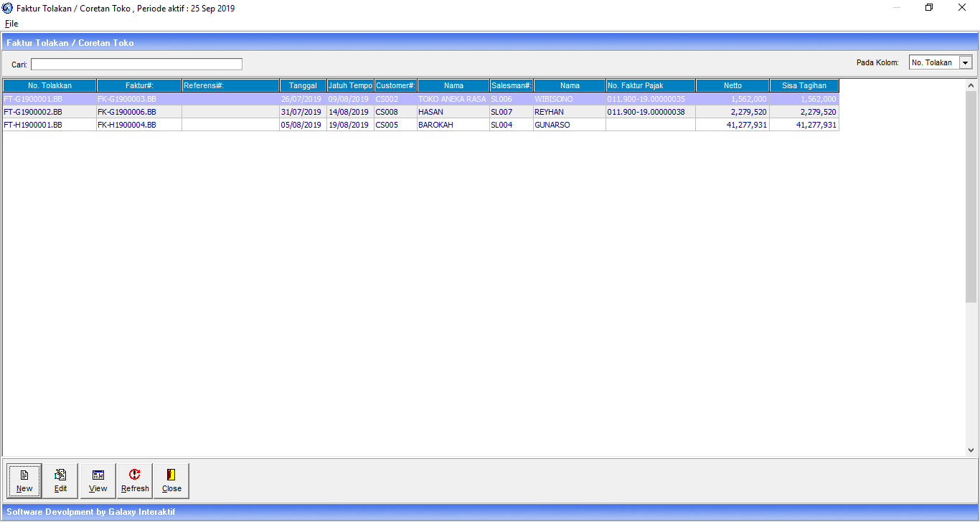Image resolution: width=980 pixels, height=522 pixels.
Task: Close the form using the Close icon
Action: [x=171, y=480]
